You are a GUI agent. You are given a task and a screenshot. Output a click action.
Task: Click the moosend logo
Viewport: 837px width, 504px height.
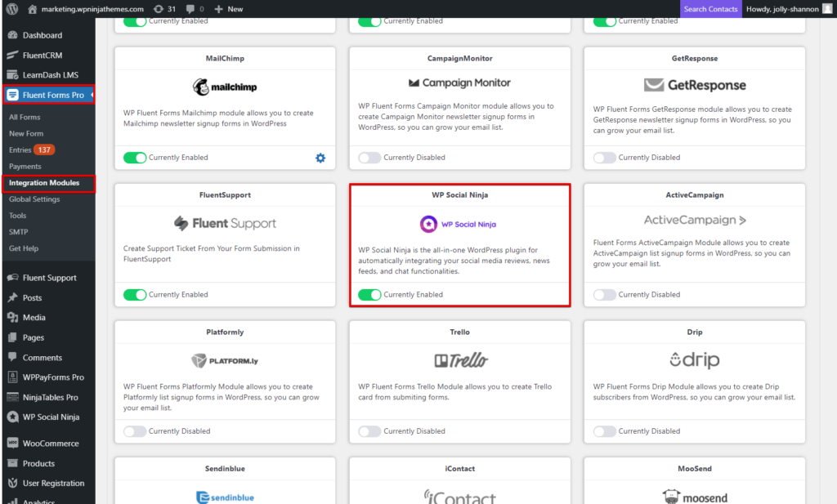click(x=695, y=497)
